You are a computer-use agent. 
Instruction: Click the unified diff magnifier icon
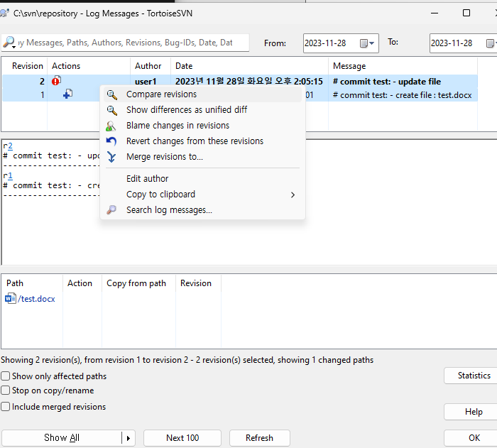click(x=112, y=110)
